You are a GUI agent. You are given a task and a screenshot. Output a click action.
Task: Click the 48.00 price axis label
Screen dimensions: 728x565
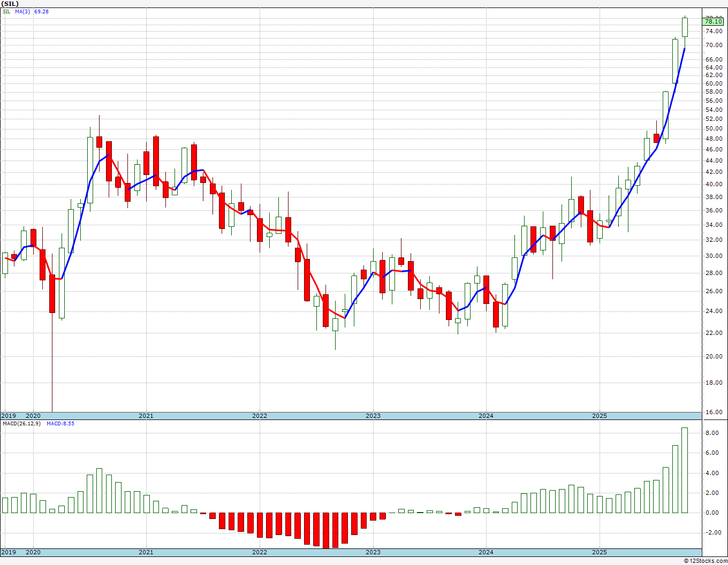tap(714, 139)
